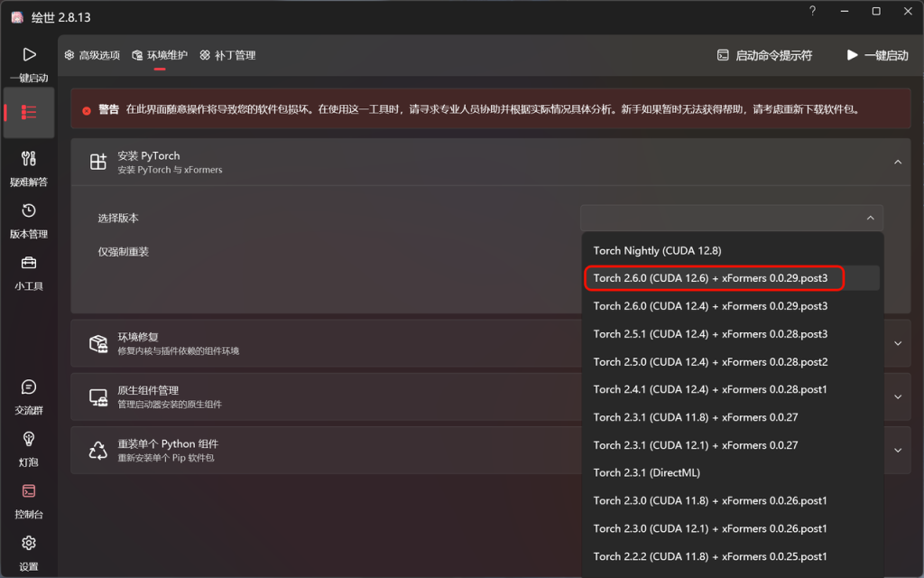Click the 灯泡 lightbulb icon
Screen dimensions: 924x578
click(x=29, y=440)
